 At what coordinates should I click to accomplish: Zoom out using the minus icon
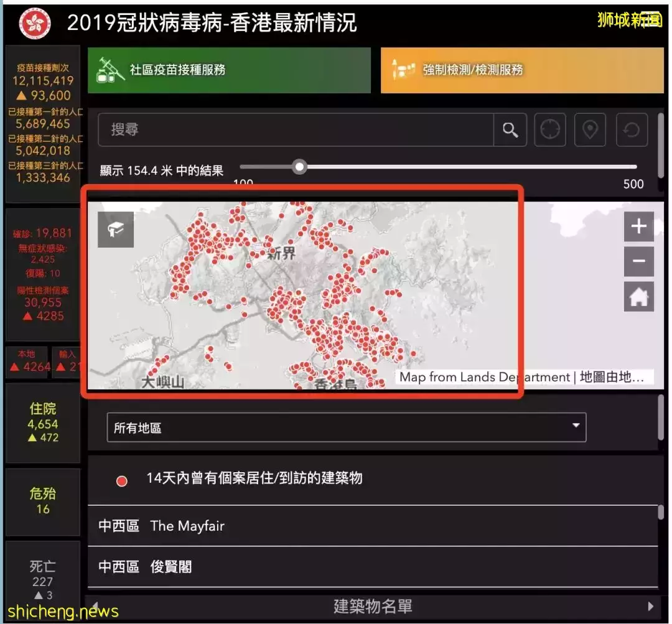click(x=639, y=261)
